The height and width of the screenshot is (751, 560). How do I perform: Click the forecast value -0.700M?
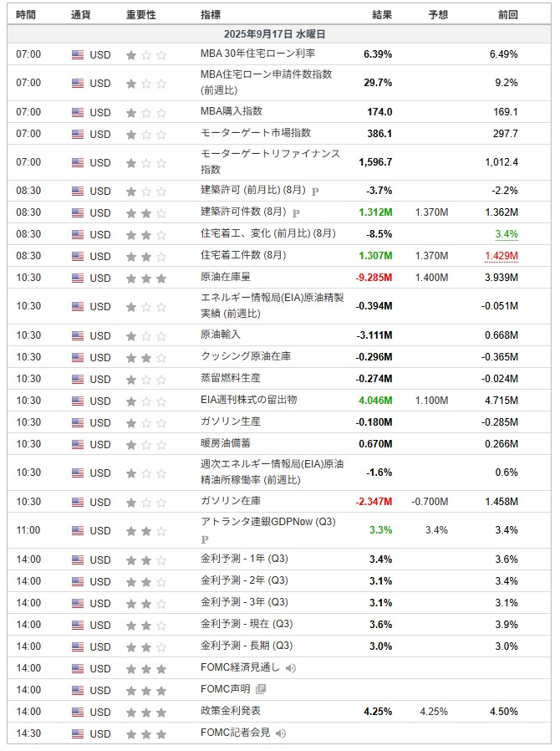click(430, 502)
